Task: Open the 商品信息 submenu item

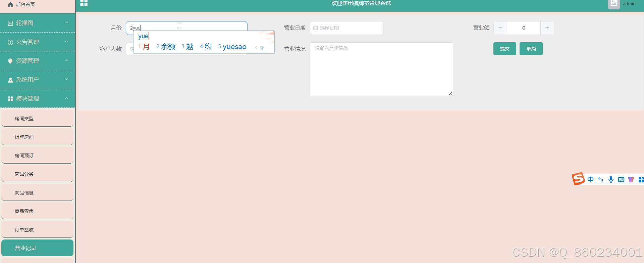Action: pos(38,193)
